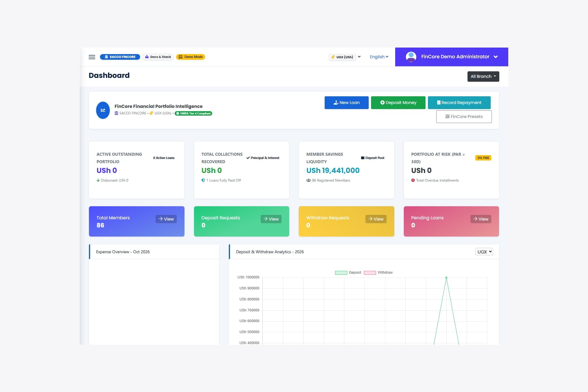Open the English language dropdown
The image size is (588, 392).
coord(379,57)
